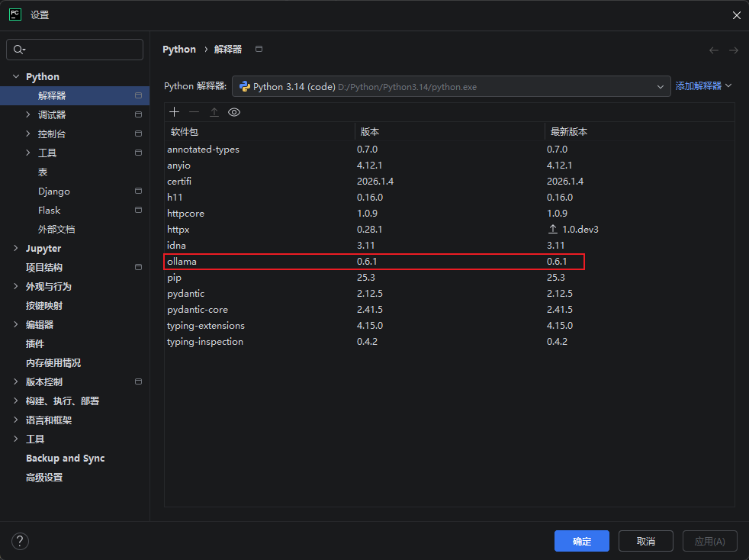Image resolution: width=749 pixels, height=560 pixels.
Task: Open the Django settings page
Action: pos(54,191)
